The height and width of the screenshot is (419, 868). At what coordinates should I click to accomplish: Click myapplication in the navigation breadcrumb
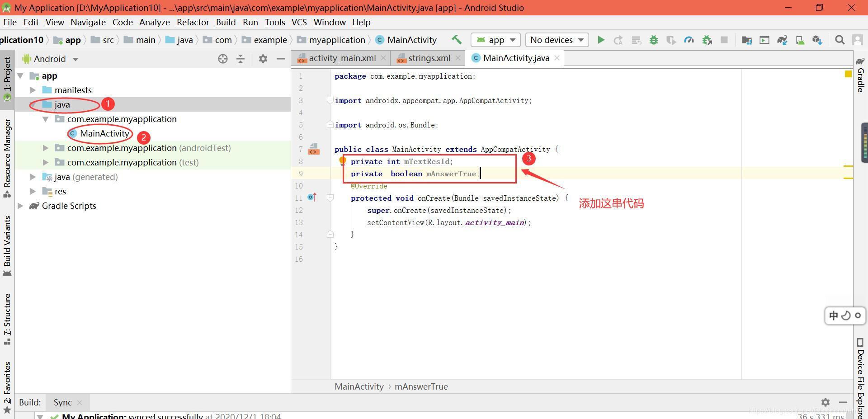337,40
